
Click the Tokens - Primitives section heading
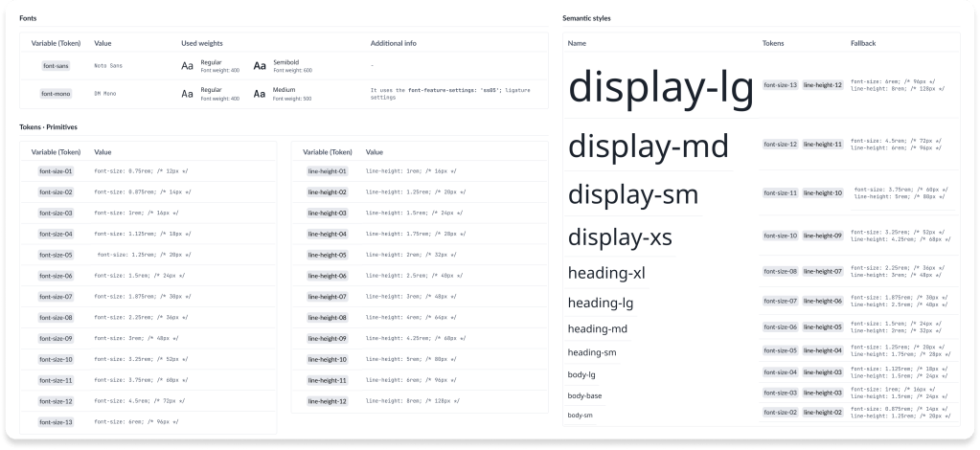(48, 127)
